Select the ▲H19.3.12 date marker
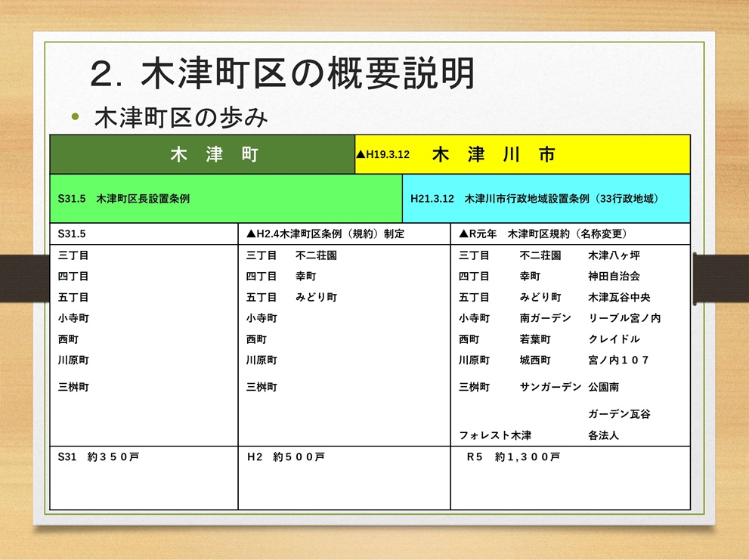Image resolution: width=749 pixels, height=560 pixels. click(382, 155)
